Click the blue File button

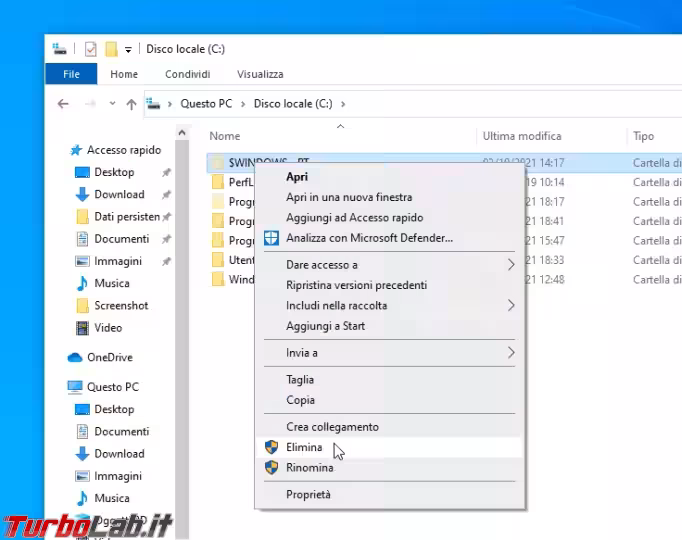pos(71,74)
